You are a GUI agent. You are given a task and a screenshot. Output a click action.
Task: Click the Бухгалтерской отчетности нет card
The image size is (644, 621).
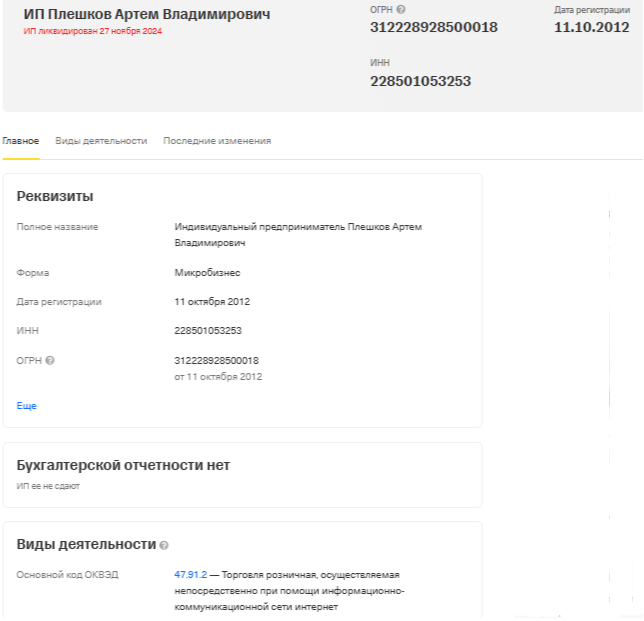click(x=242, y=475)
